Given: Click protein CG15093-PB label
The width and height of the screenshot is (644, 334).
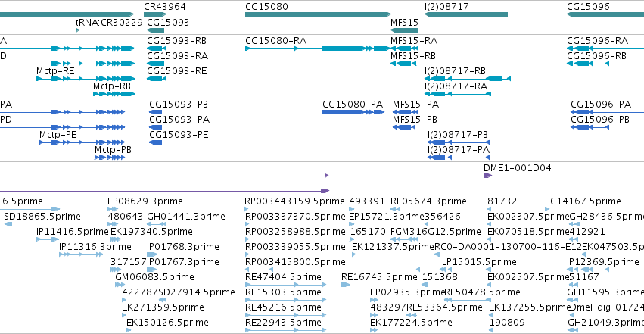Looking at the screenshot, I should [x=179, y=105].
